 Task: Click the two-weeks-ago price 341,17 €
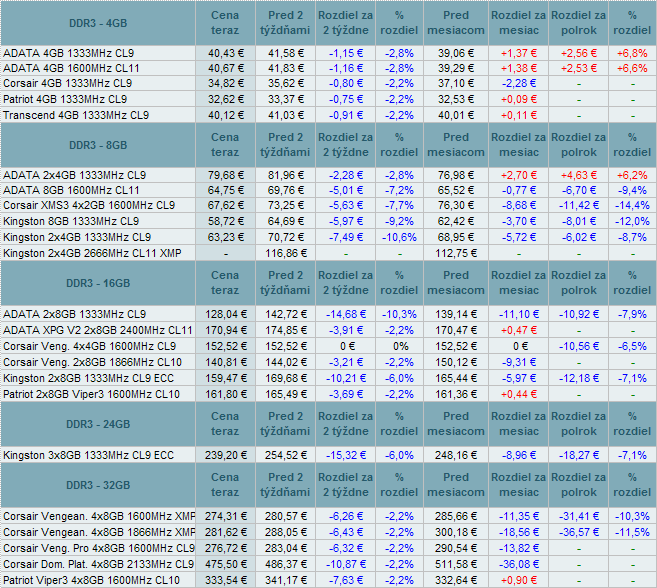(x=286, y=580)
